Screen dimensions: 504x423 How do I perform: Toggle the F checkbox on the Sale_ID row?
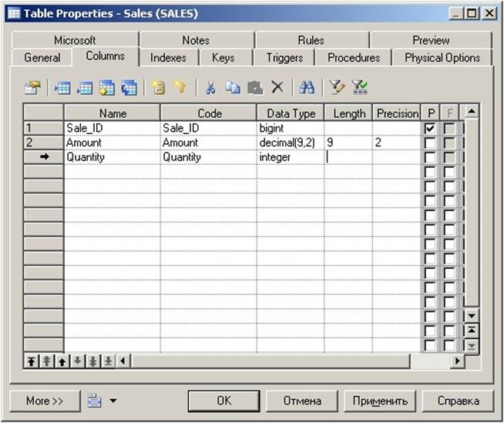coord(449,128)
